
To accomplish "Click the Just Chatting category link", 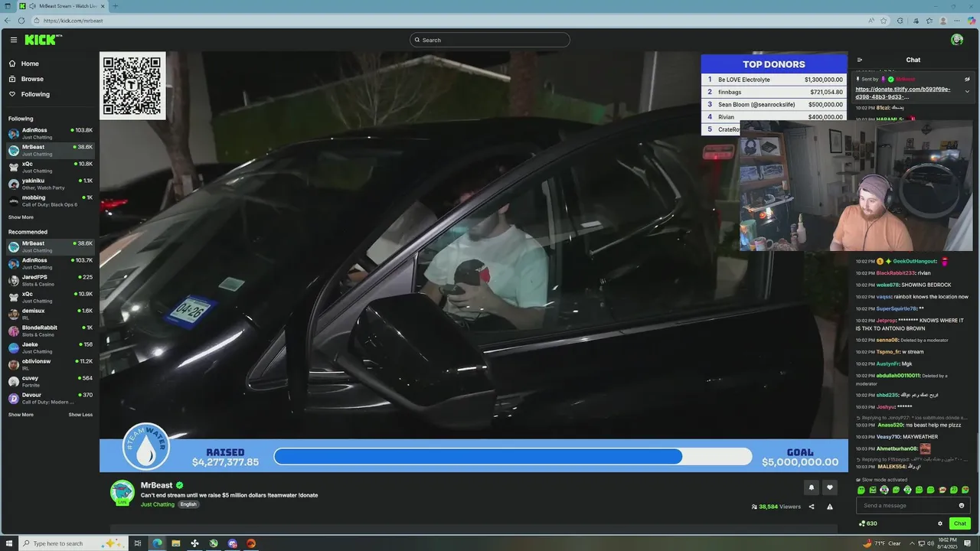I will tap(158, 504).
